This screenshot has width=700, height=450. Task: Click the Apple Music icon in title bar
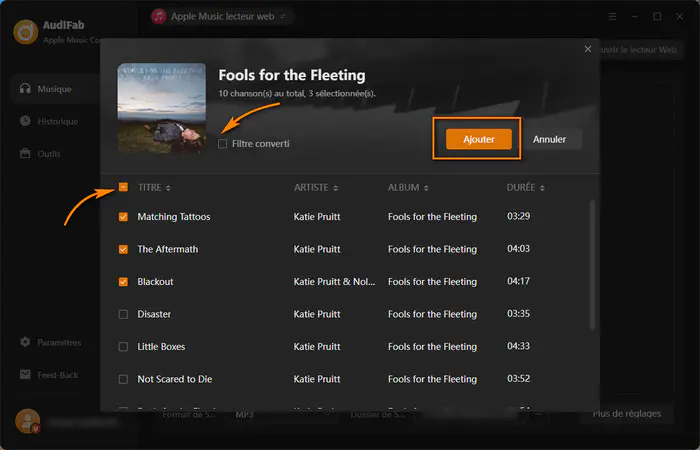pos(158,17)
